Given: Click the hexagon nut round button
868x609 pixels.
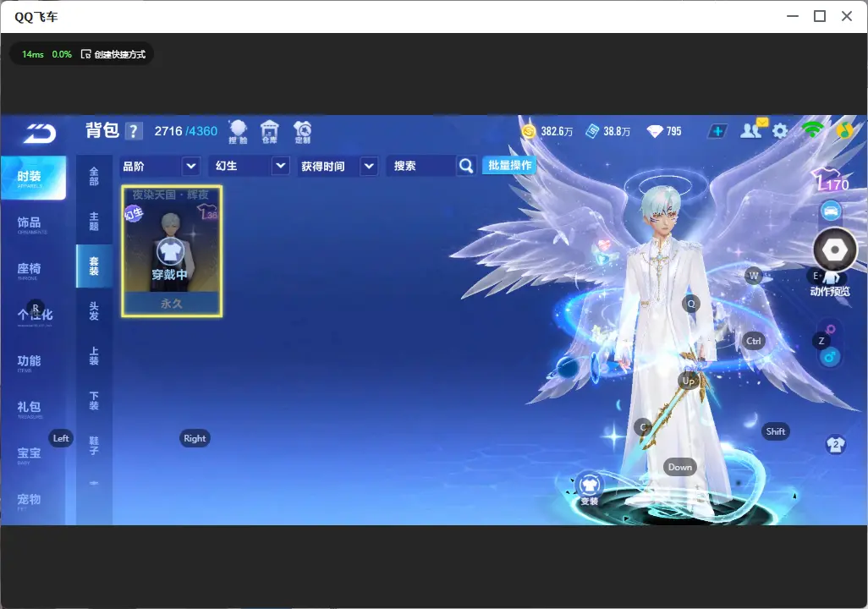Looking at the screenshot, I should 835,250.
